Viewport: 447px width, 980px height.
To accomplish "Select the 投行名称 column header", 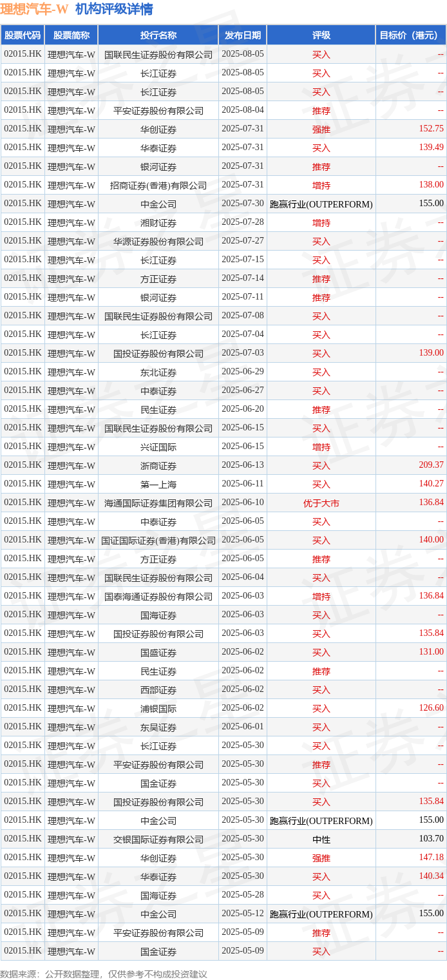I will pos(158,35).
